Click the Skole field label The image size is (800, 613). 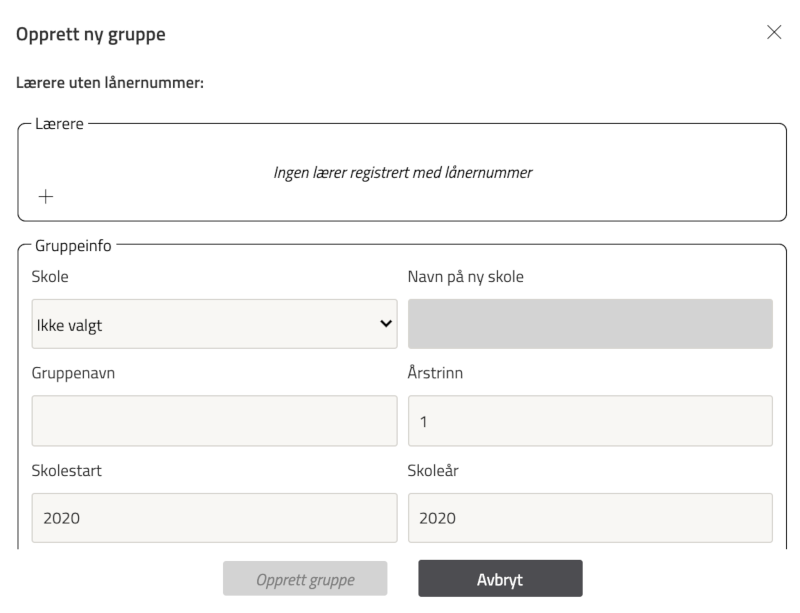pyautogui.click(x=51, y=277)
